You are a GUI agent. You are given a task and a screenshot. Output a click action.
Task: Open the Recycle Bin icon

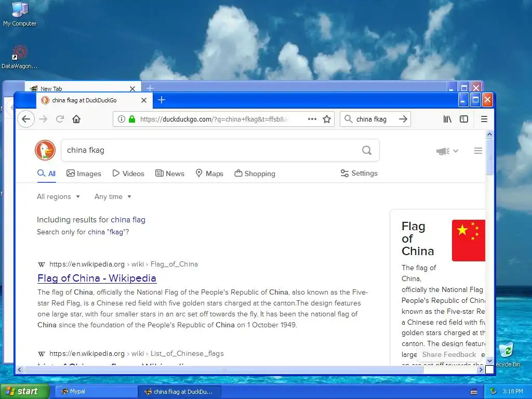pyautogui.click(x=508, y=354)
